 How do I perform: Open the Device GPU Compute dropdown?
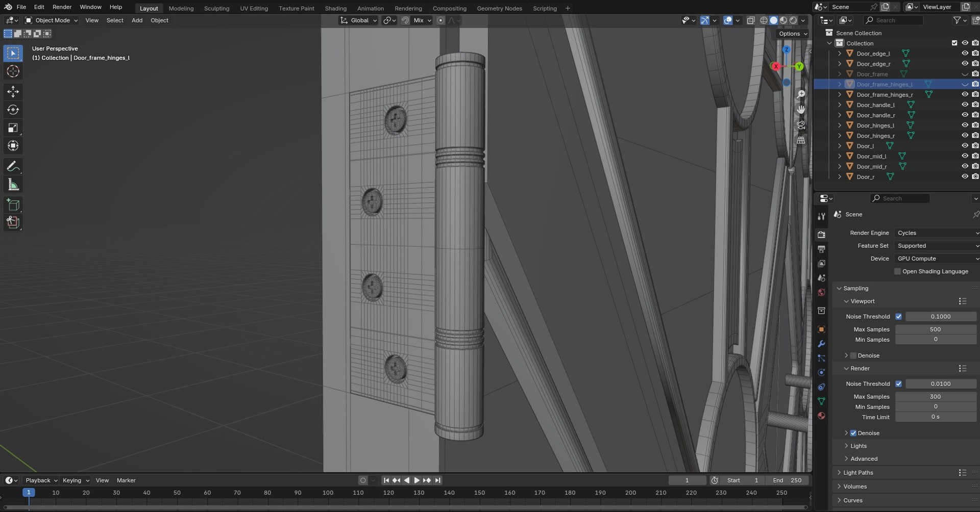click(937, 259)
